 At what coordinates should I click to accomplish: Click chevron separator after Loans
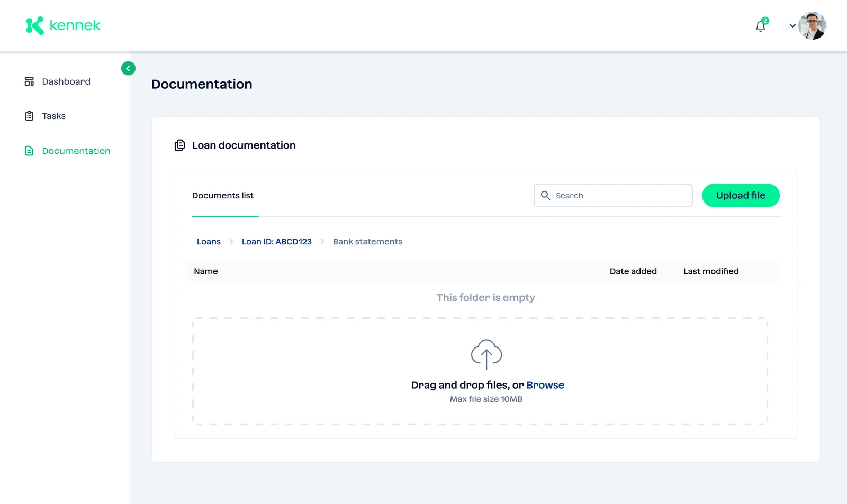click(x=231, y=242)
